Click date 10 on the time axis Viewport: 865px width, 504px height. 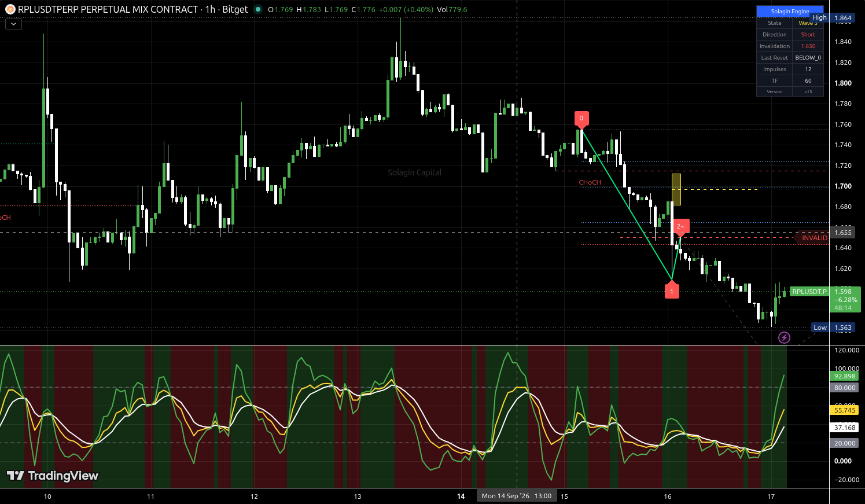point(47,496)
